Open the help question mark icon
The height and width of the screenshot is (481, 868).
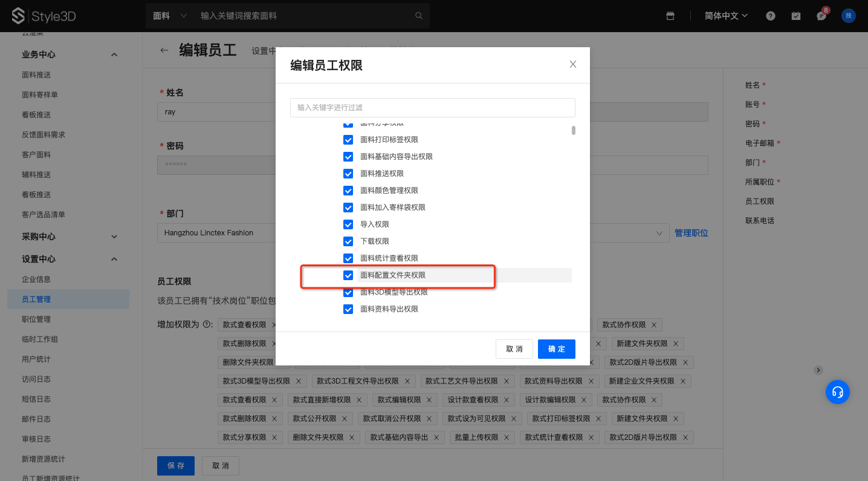click(x=771, y=16)
